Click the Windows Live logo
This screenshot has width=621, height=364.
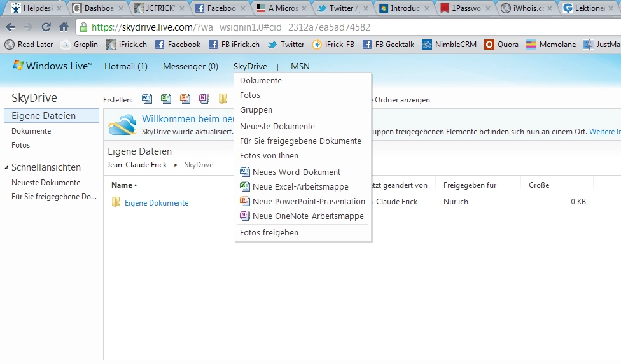click(x=52, y=66)
